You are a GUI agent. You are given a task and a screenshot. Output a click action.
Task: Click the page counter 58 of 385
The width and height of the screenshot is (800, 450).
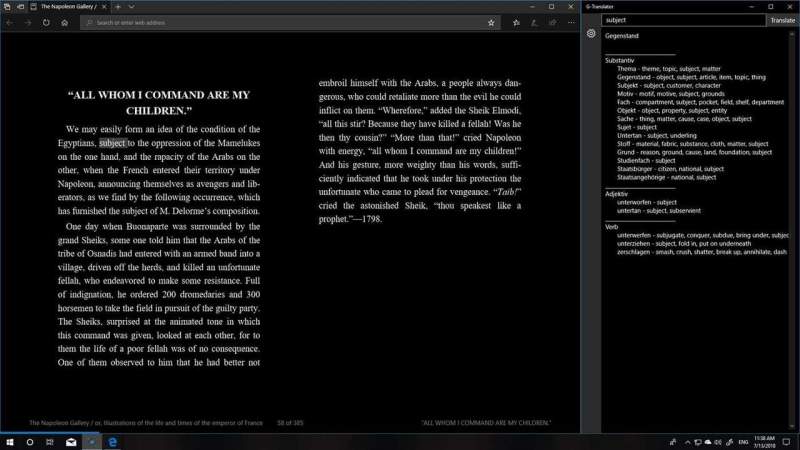[290, 423]
